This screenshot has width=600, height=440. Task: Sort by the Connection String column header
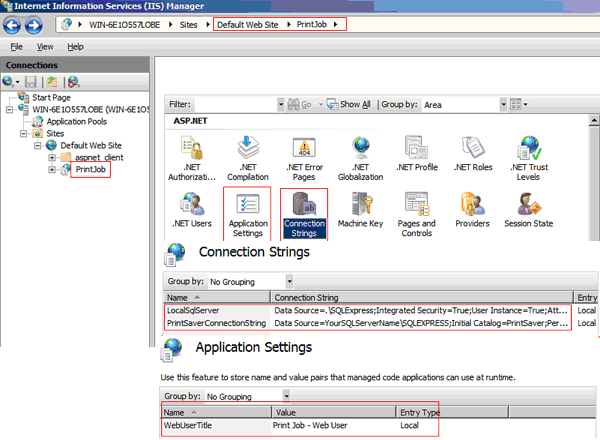tap(422, 297)
